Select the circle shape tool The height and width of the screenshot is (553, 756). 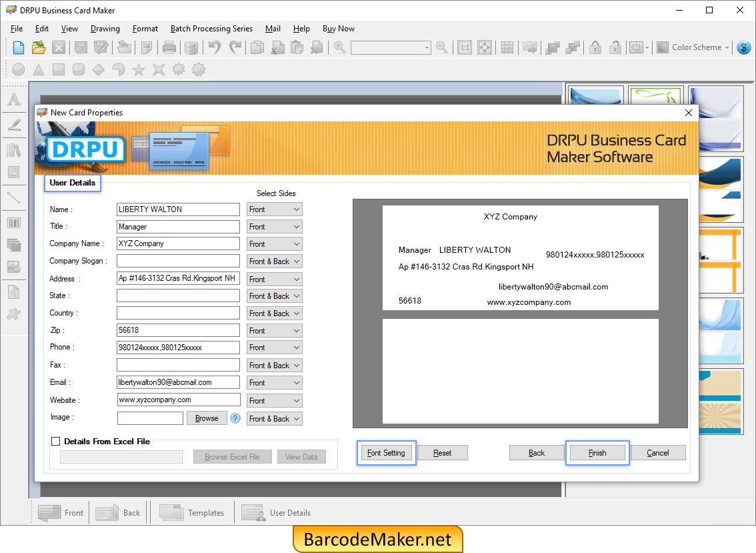pos(18,69)
